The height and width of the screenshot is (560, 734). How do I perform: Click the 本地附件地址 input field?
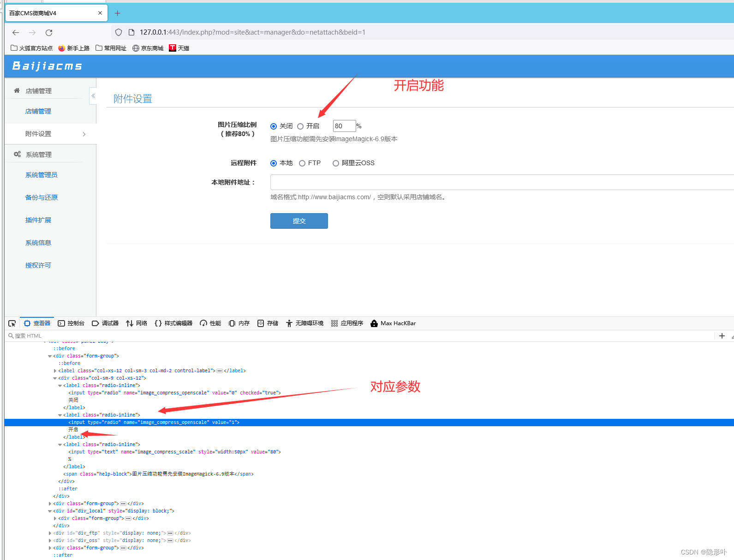click(x=502, y=182)
